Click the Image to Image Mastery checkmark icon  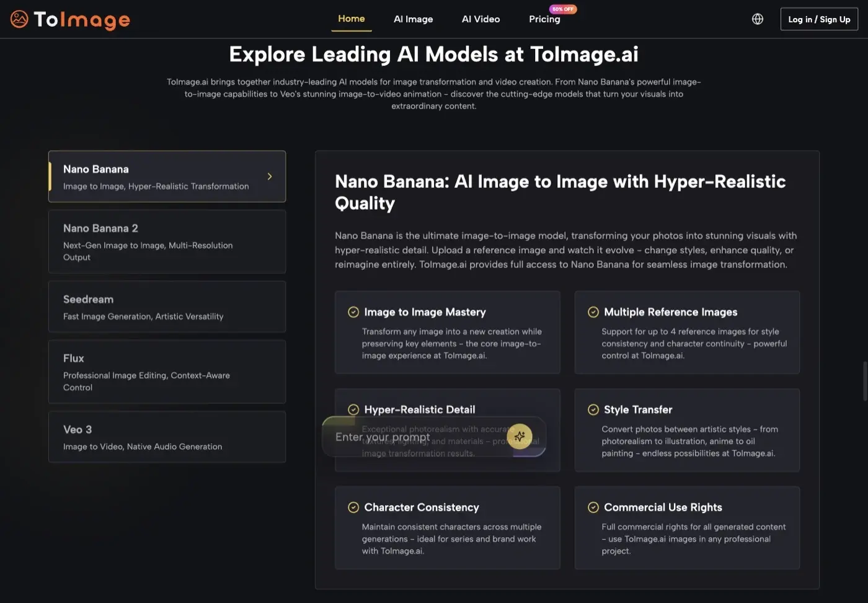(353, 312)
